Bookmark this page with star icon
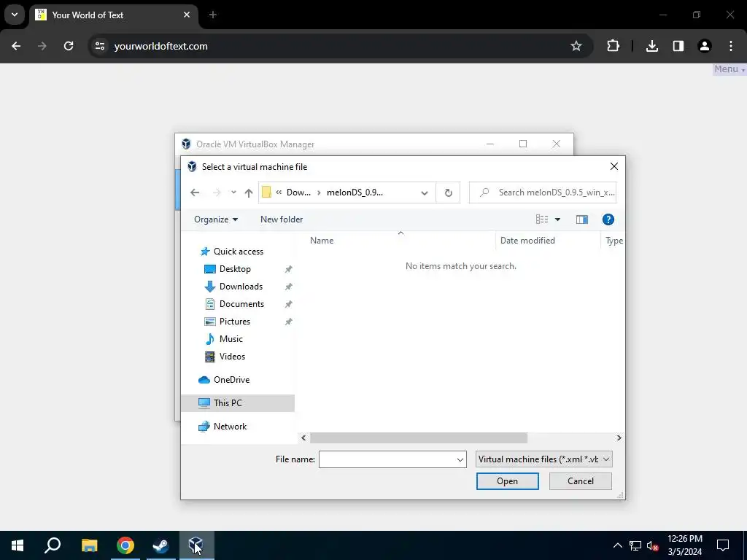This screenshot has width=747, height=560. [x=576, y=46]
